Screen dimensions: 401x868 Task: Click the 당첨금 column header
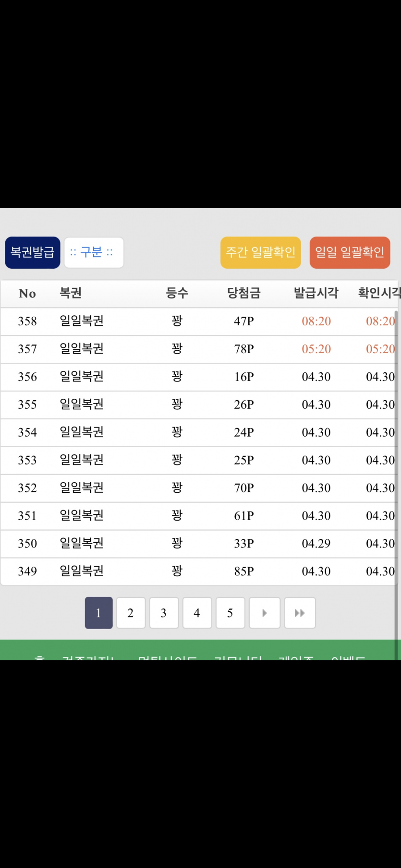tap(244, 293)
